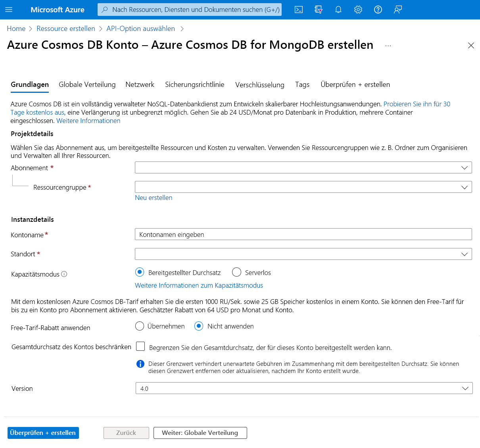This screenshot has height=448, width=480.
Task: Open the notifications bell
Action: [x=338, y=10]
